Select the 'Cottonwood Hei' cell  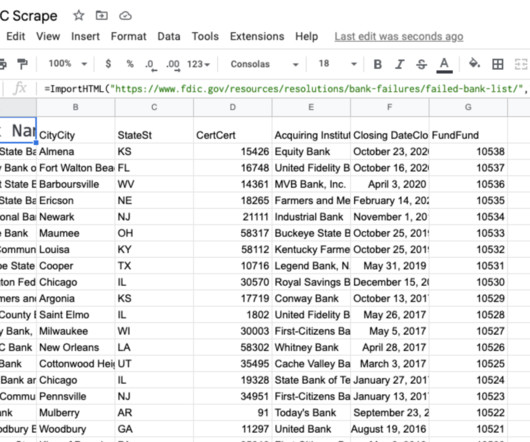(x=76, y=364)
